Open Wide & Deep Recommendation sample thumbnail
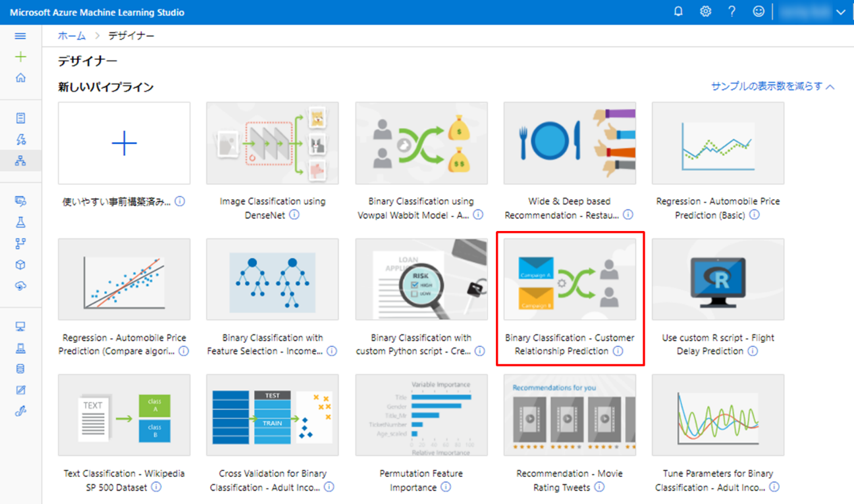 (570, 143)
